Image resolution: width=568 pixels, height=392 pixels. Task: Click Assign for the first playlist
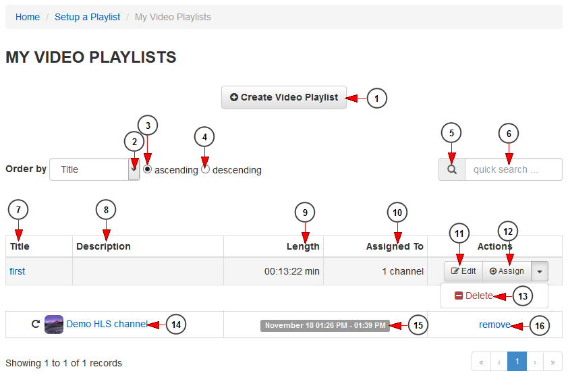coord(507,271)
